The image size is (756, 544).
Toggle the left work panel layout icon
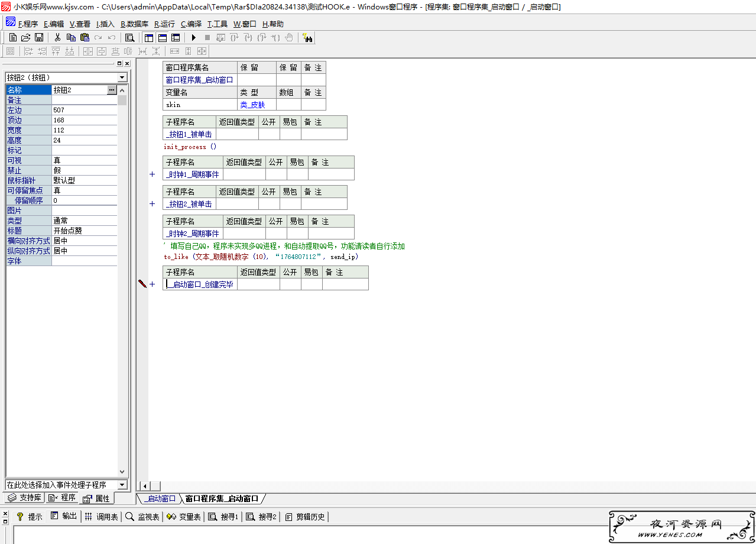(149, 37)
